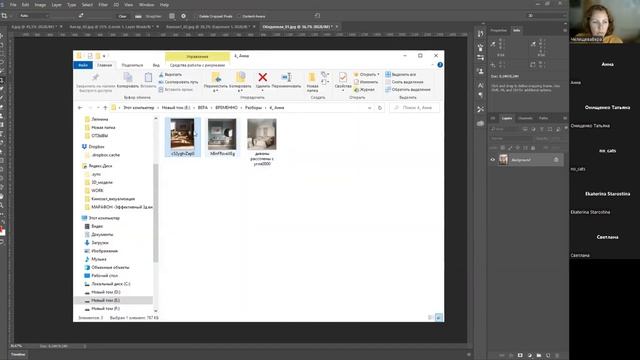Open the Info panel flyout menu
The height and width of the screenshot is (360, 640).
[565, 30]
